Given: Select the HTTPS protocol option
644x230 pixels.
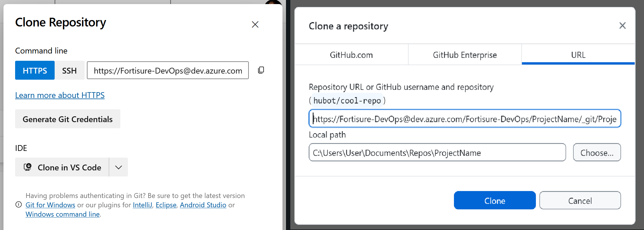Looking at the screenshot, I should pyautogui.click(x=35, y=70).
